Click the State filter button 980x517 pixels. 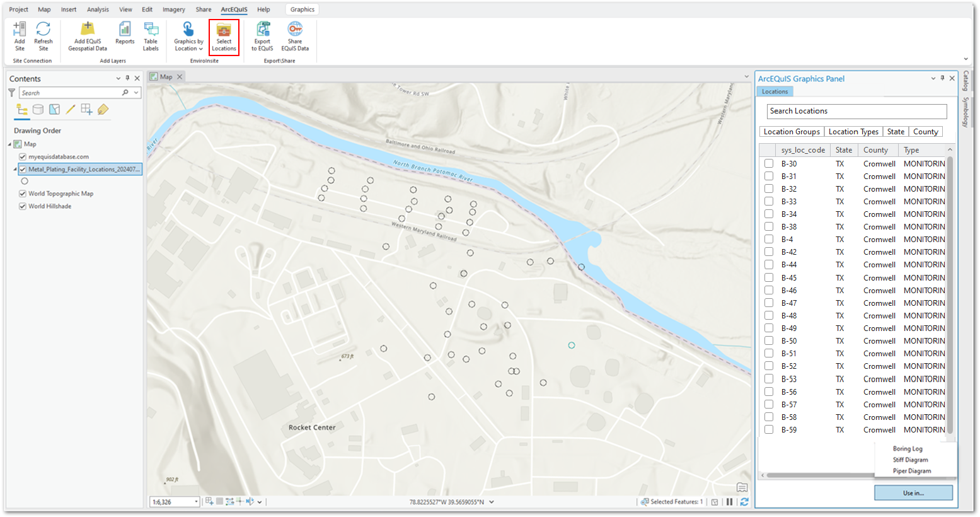(896, 132)
